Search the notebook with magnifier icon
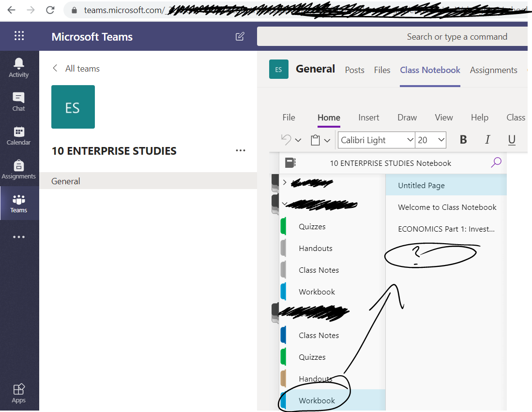Screen dimensions: 532x412 [x=496, y=162]
